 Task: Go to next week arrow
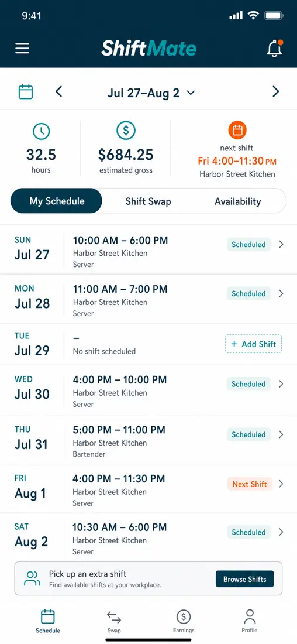pyautogui.click(x=276, y=91)
